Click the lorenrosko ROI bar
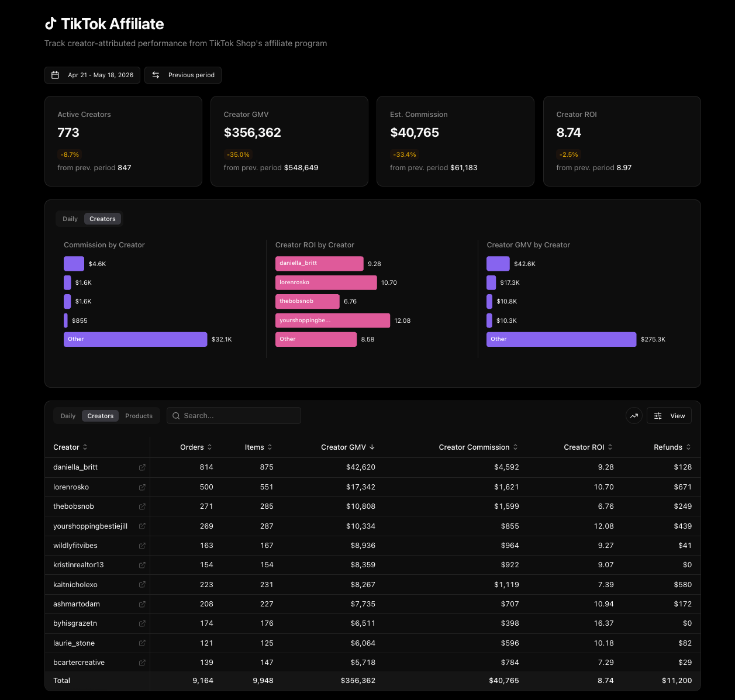 click(x=326, y=282)
